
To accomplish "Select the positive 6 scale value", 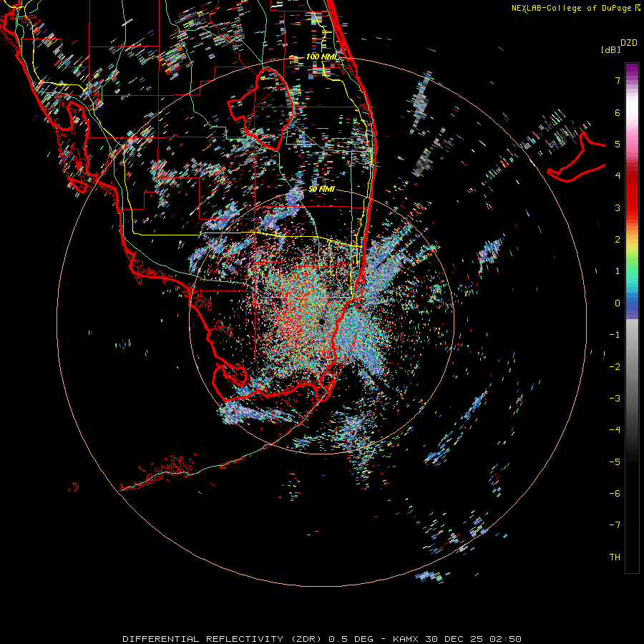I will click(x=618, y=112).
